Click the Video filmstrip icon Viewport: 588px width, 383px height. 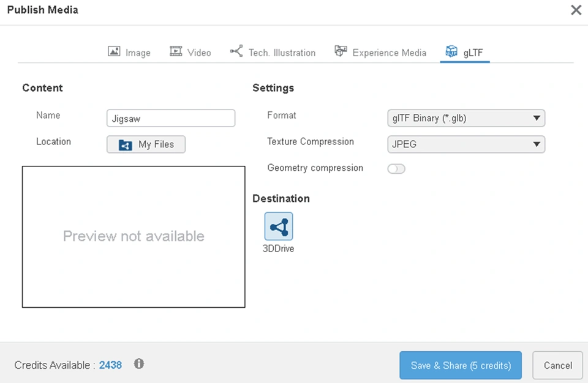pyautogui.click(x=176, y=52)
